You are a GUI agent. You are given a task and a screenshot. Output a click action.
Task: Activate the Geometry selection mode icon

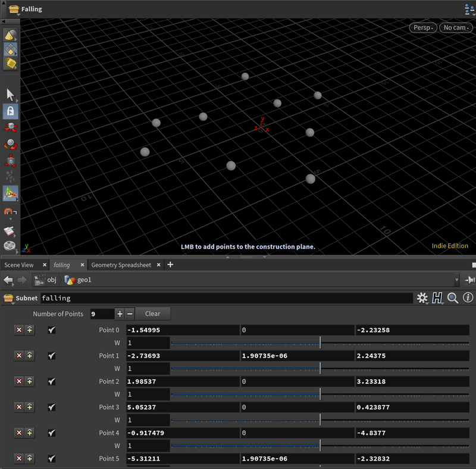(10, 49)
